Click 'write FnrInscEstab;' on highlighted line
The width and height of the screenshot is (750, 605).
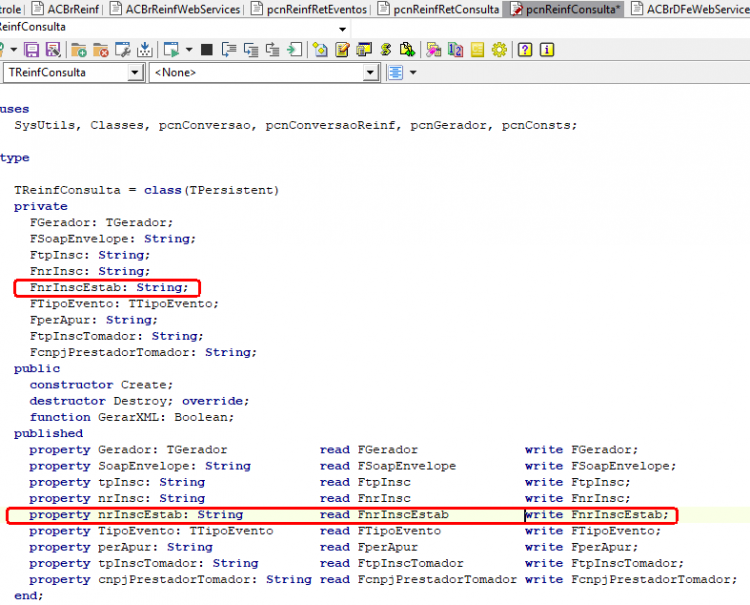point(596,515)
